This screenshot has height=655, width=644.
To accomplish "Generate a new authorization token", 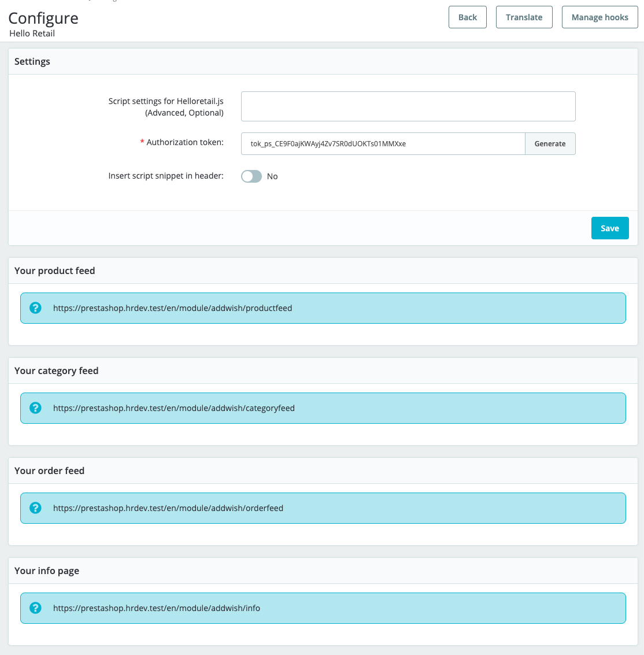I will [x=550, y=144].
